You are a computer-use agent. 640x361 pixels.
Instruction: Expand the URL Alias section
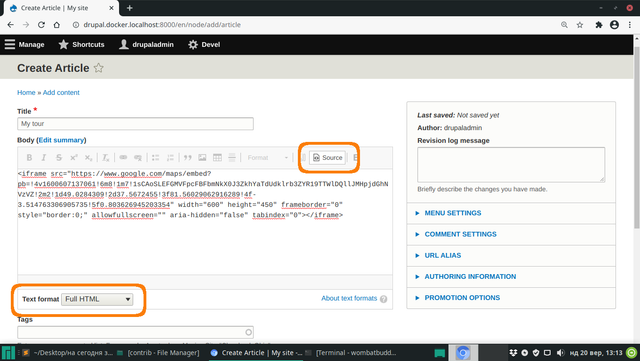[442, 256]
